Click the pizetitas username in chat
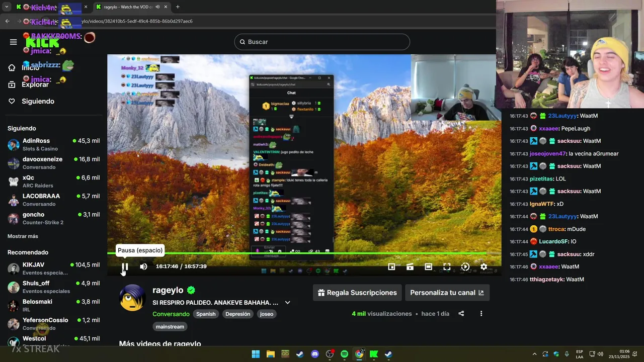This screenshot has width=644, height=362. [x=541, y=179]
